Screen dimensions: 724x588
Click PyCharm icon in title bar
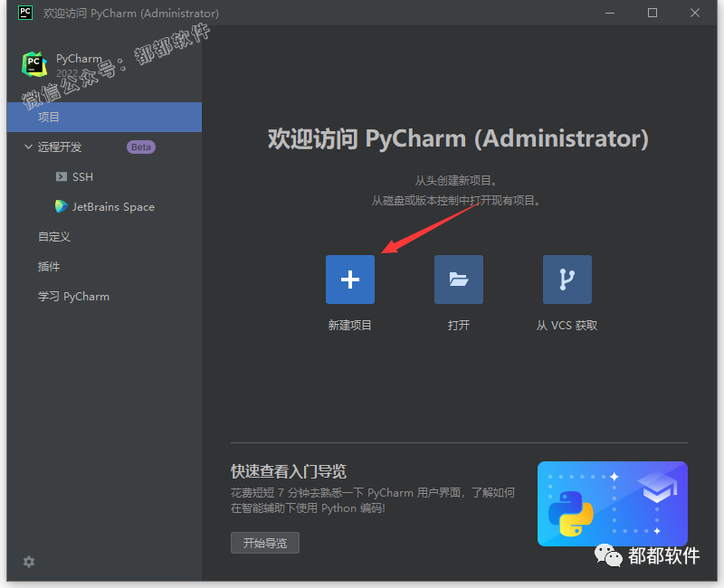click(25, 13)
